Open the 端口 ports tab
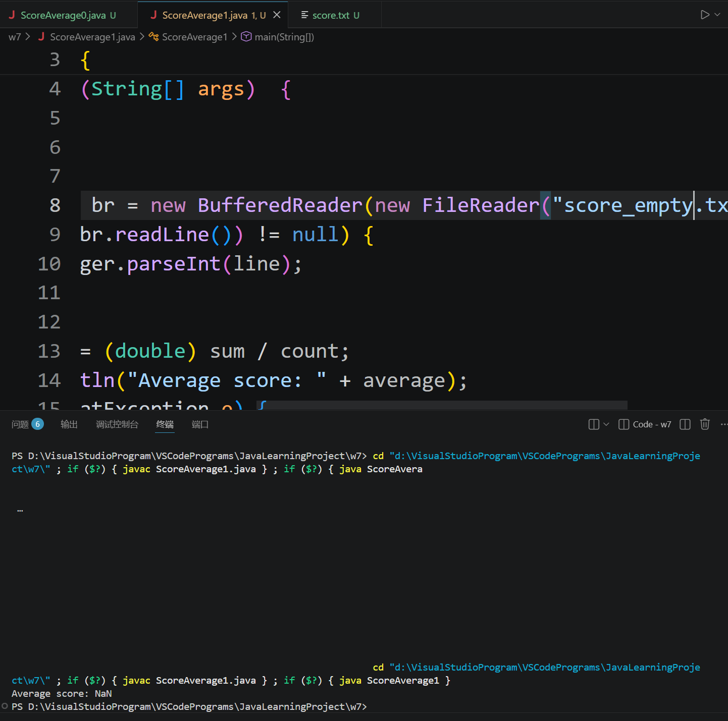 point(200,424)
